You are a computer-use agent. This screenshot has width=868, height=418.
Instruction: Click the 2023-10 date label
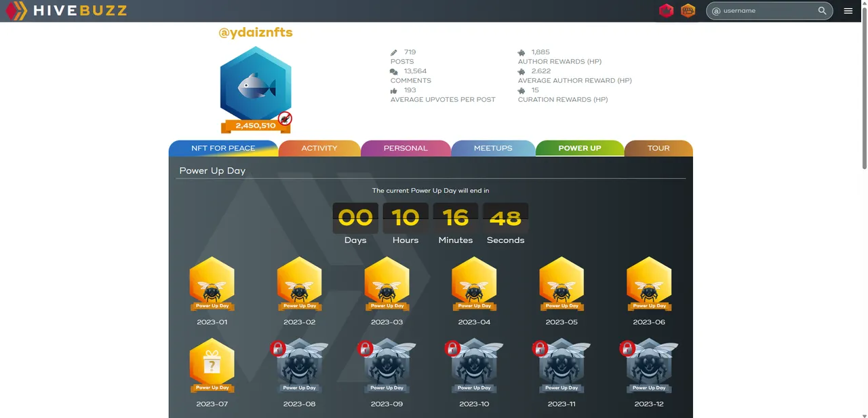pos(474,404)
